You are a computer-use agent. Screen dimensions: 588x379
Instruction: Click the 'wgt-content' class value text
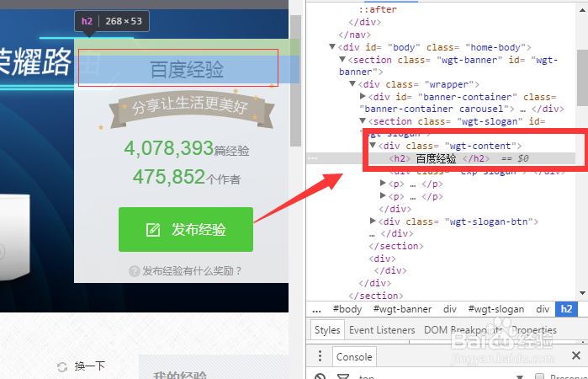[480, 146]
